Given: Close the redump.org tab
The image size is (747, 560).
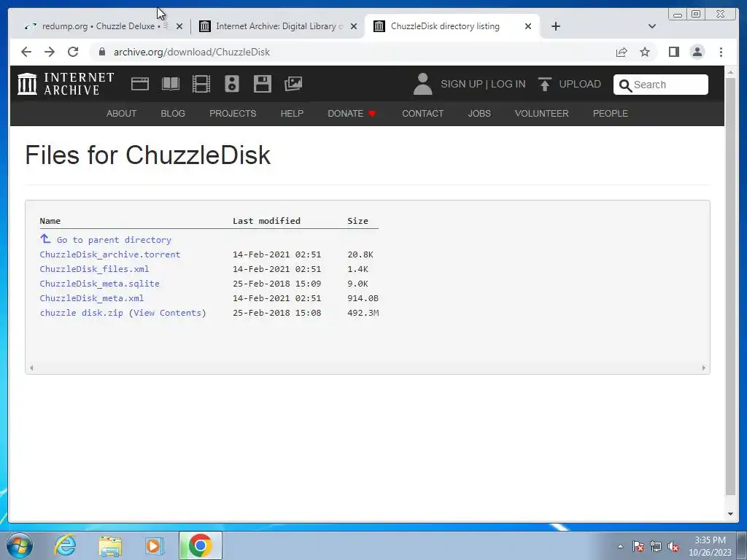Looking at the screenshot, I should coord(179,27).
